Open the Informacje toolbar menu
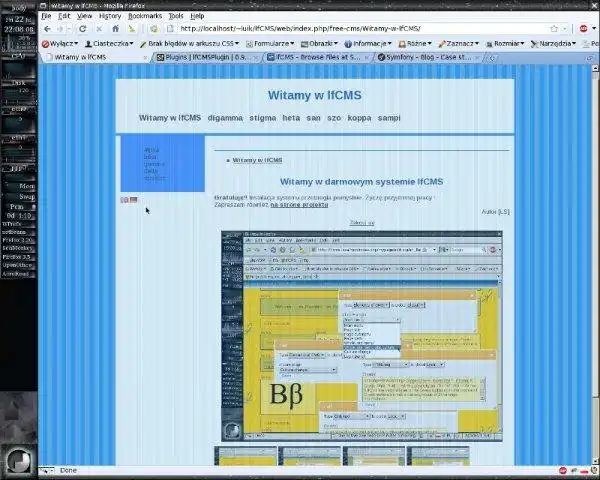Viewport: 600px width, 480px height. coord(368,44)
